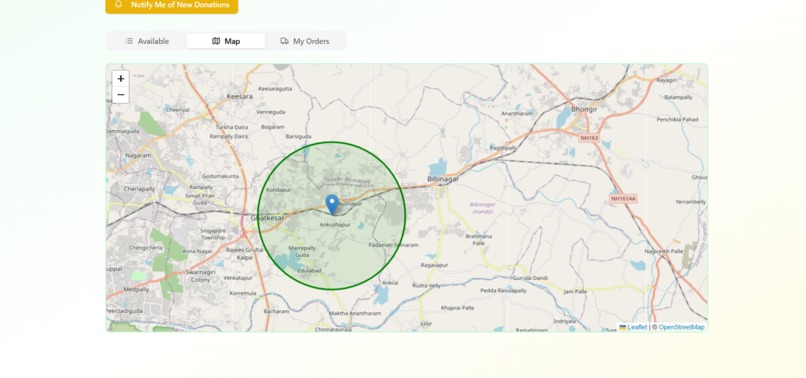Open the Leaflet attribution link
The height and width of the screenshot is (378, 806).
[x=637, y=327]
